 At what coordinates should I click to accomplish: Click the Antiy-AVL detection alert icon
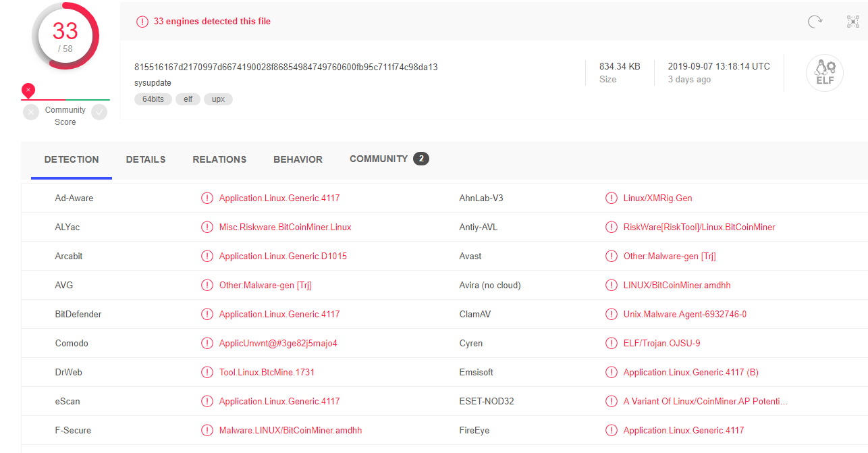click(x=612, y=228)
